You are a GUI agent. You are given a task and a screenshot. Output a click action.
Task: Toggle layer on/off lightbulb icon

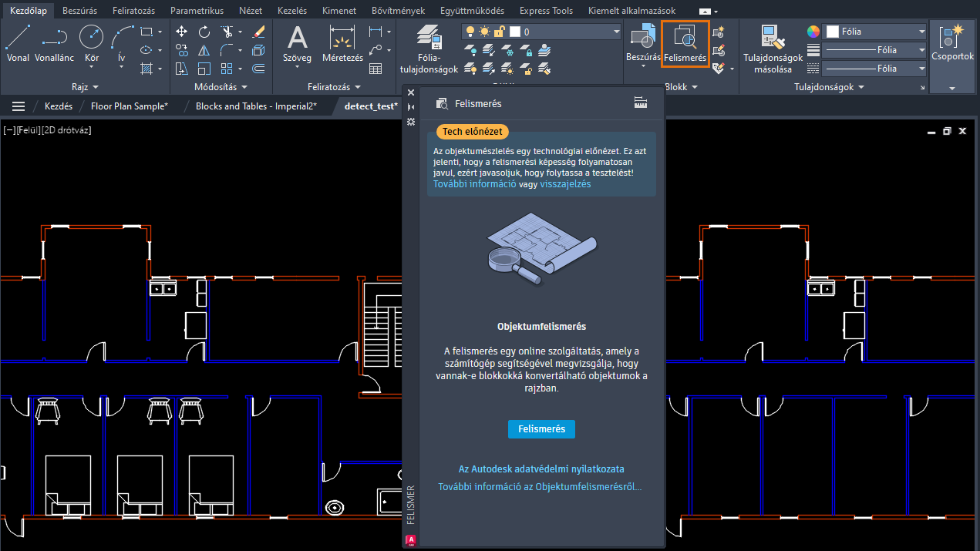coord(470,32)
